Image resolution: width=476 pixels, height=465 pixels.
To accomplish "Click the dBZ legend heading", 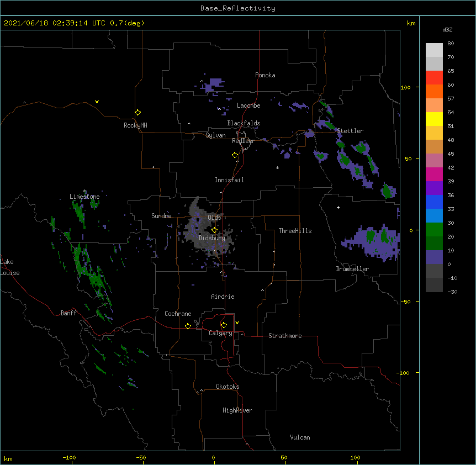I will 447,30.
